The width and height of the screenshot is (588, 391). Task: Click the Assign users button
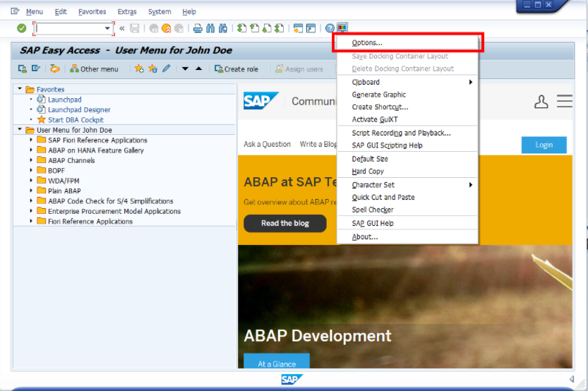coord(299,69)
